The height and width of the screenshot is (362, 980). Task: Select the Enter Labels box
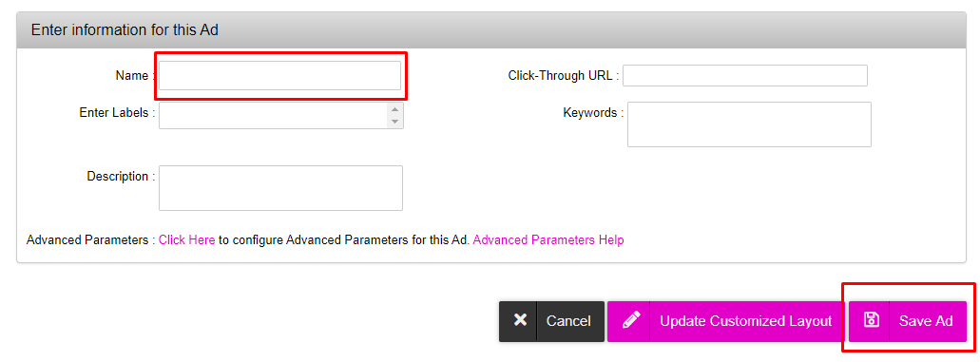tap(281, 116)
